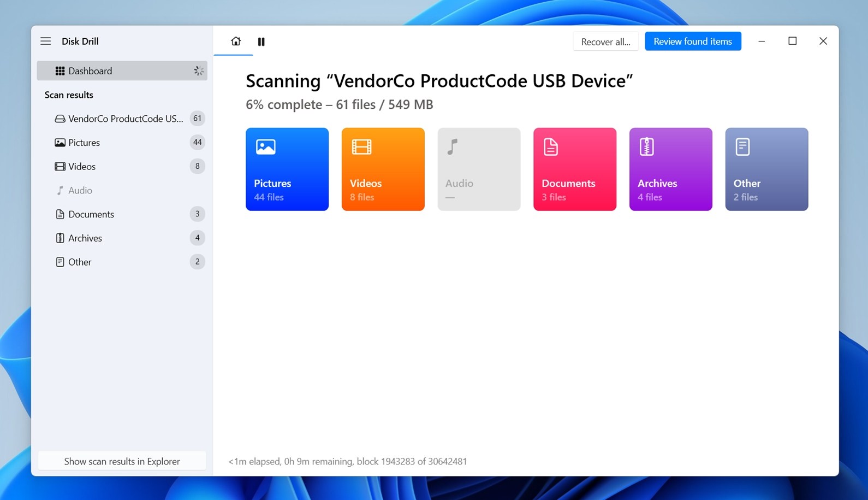The image size is (868, 500).
Task: Pause the scan with the pause icon
Action: pyautogui.click(x=261, y=42)
